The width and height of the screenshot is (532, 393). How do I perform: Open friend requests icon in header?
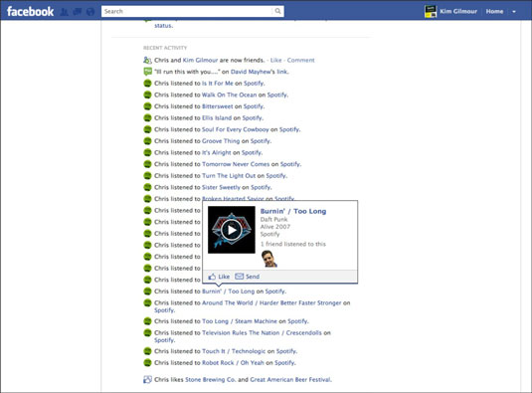coord(64,12)
